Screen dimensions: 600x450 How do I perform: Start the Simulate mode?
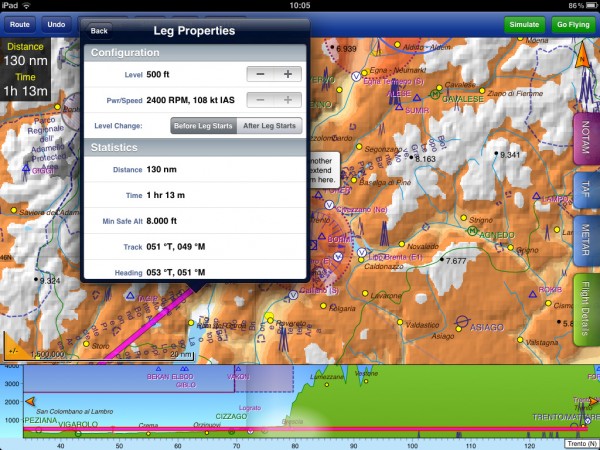tap(524, 24)
